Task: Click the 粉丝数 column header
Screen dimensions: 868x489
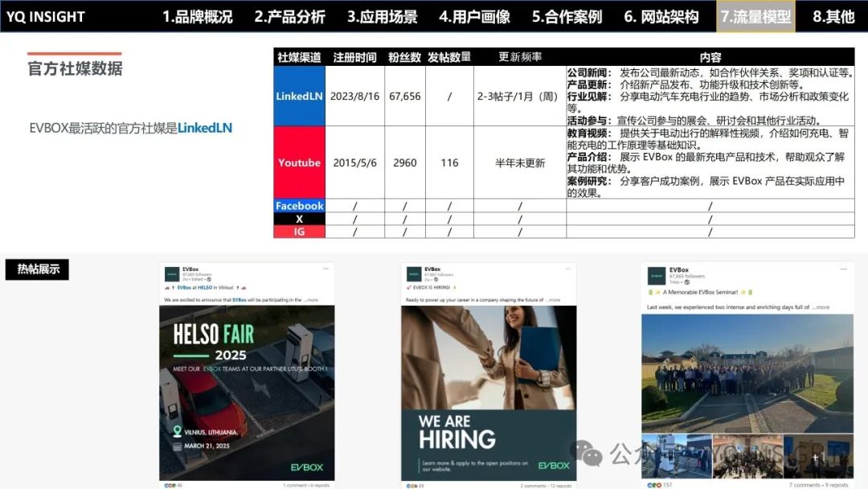Action: click(x=404, y=57)
